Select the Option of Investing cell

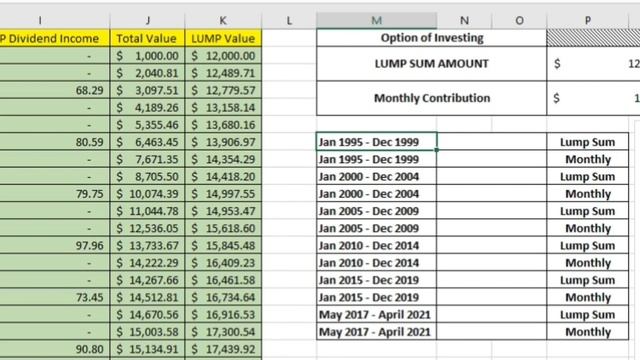click(x=431, y=38)
